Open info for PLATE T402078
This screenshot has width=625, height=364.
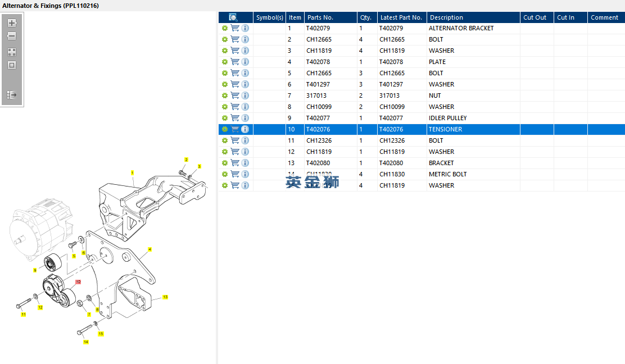245,62
